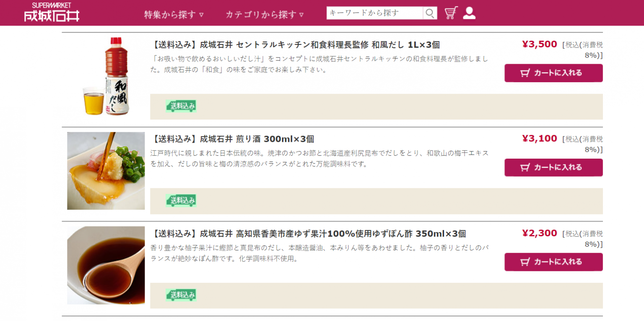View the ゆずぽん酢 spoon and bowl image

106,265
